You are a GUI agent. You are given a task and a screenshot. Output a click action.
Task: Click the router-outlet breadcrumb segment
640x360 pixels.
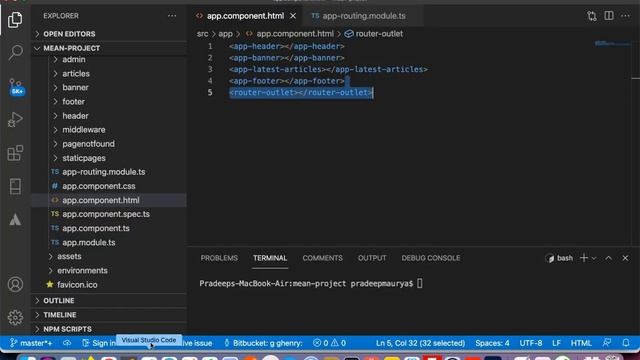click(x=374, y=34)
